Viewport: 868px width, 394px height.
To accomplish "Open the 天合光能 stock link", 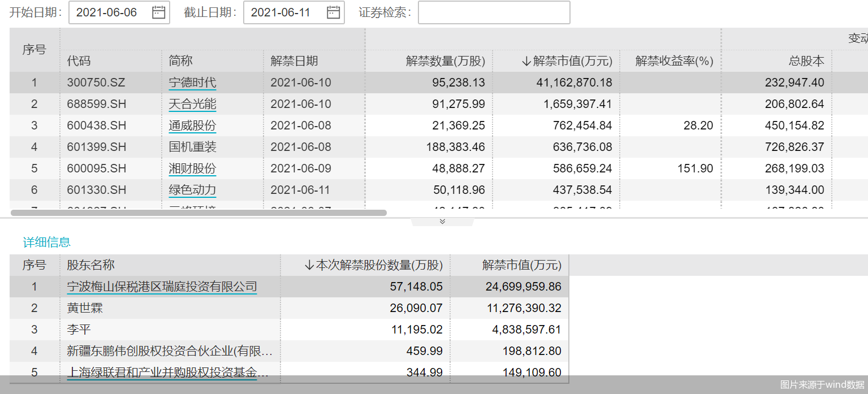I will [192, 104].
